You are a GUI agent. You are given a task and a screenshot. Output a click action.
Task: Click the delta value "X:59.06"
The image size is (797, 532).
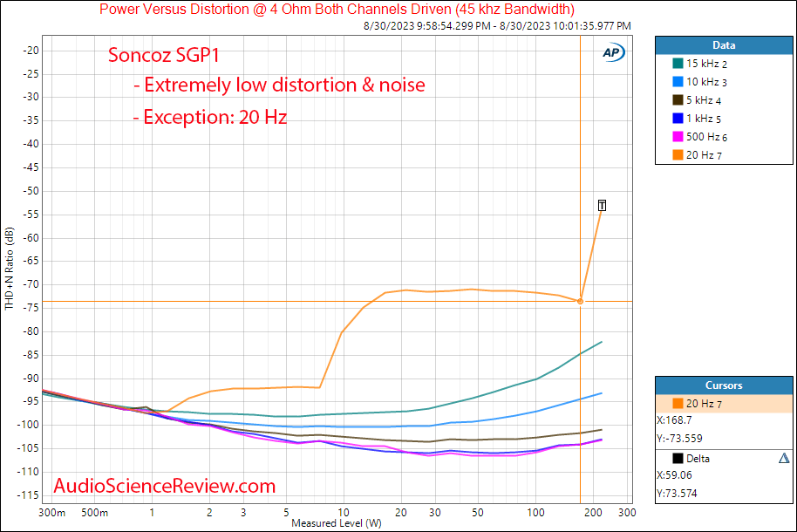tap(674, 475)
